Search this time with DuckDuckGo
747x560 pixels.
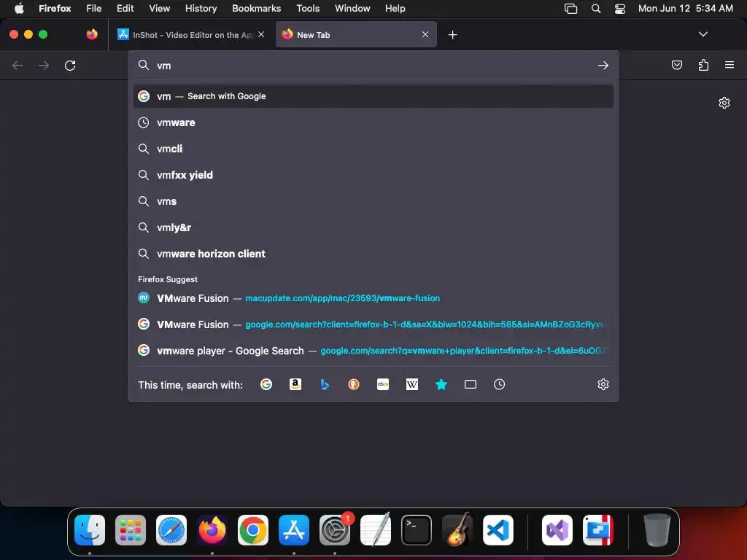pos(354,384)
